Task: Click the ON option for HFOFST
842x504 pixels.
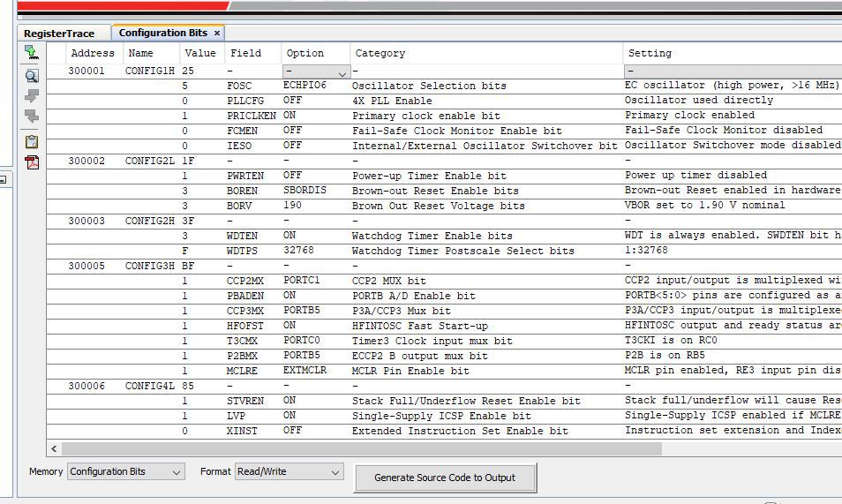Action: pos(289,326)
